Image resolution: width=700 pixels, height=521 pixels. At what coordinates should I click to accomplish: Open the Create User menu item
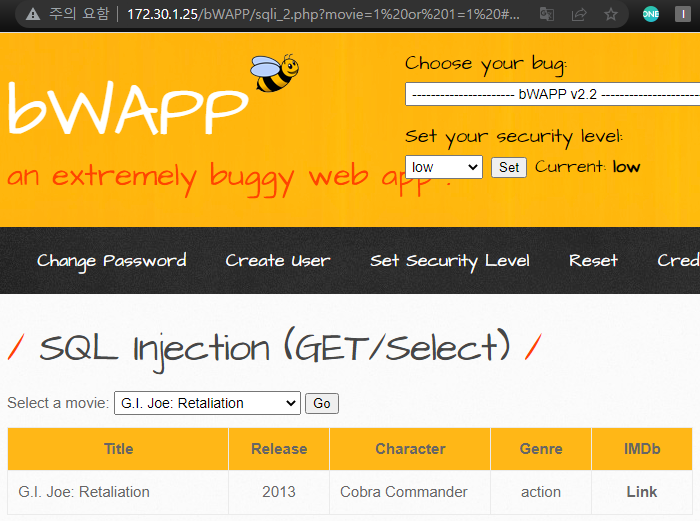[278, 261]
